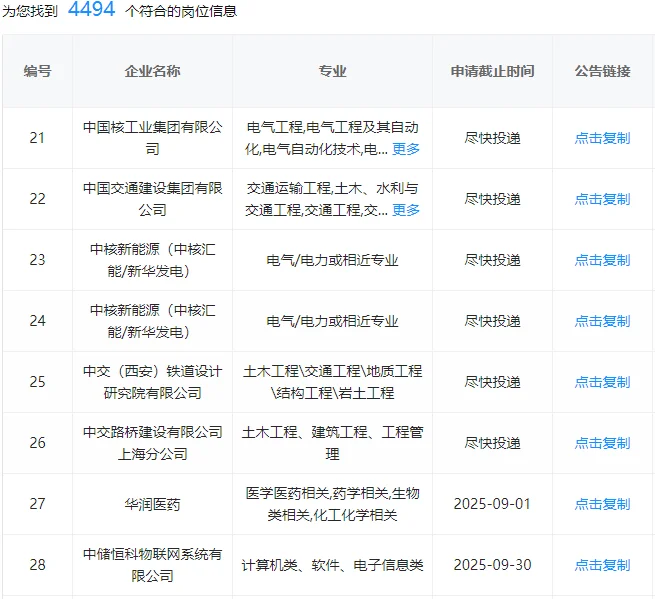Click company name in row 24

(152, 321)
